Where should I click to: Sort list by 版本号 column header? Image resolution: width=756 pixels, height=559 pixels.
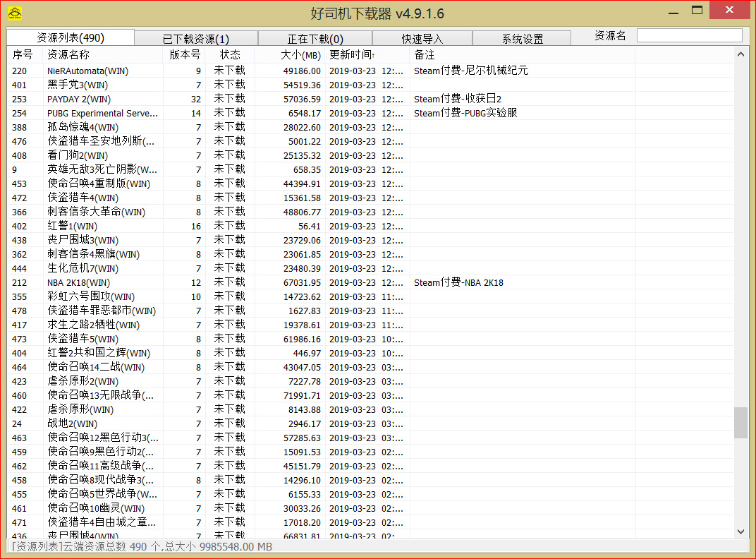(x=184, y=54)
